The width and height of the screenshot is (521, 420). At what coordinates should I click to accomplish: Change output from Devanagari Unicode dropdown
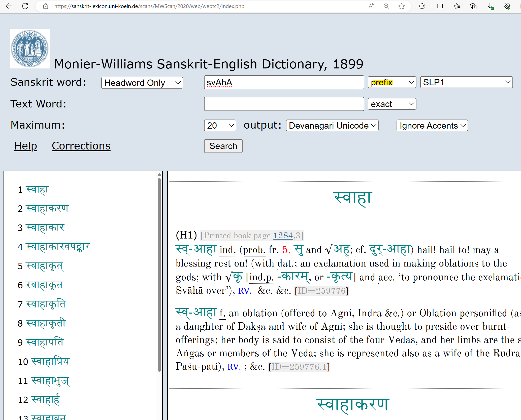pyautogui.click(x=332, y=125)
